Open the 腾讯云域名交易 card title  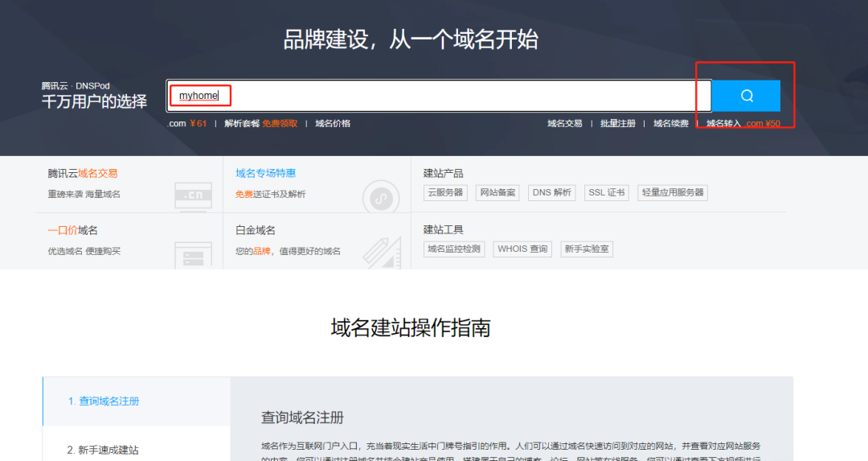click(x=83, y=174)
